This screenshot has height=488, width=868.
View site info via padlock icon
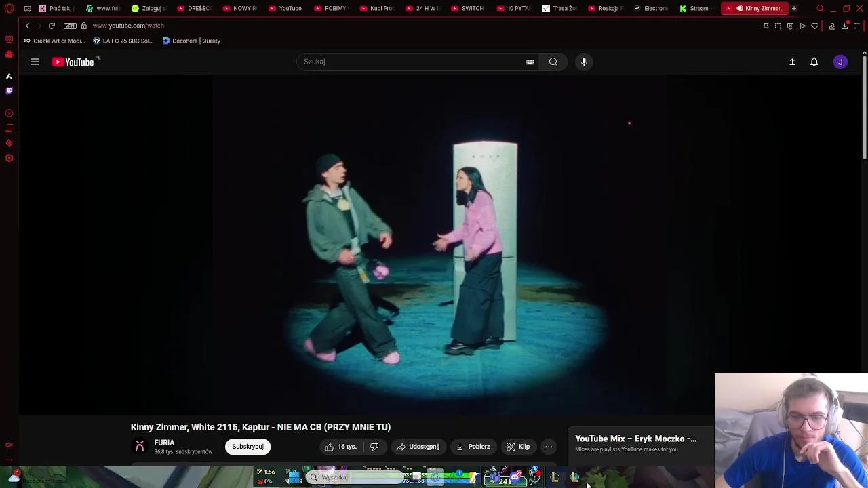coord(84,26)
